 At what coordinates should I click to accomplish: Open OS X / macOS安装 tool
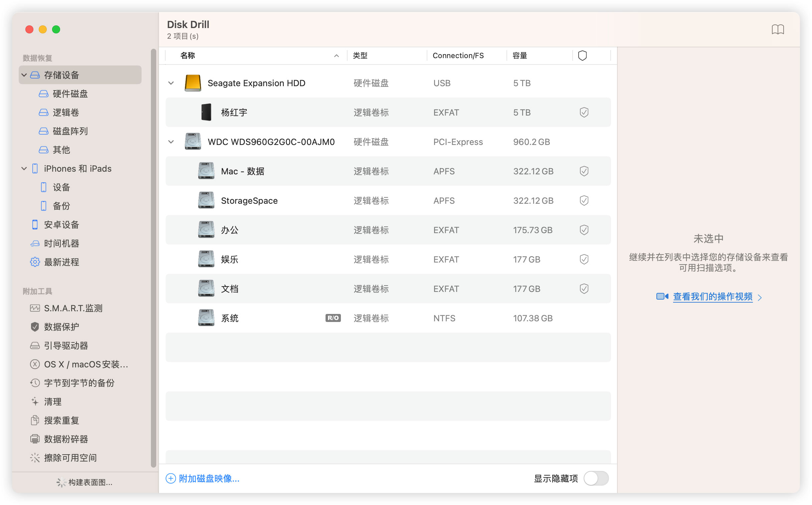tap(79, 364)
